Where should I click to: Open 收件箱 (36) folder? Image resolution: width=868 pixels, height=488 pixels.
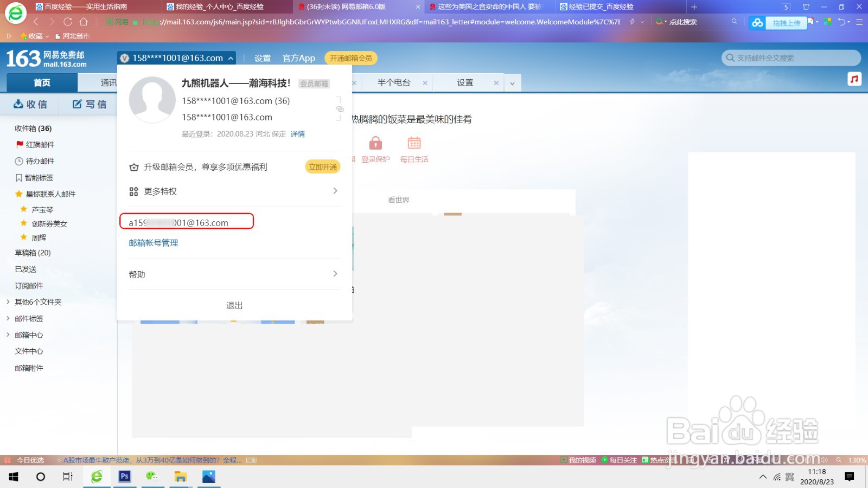coord(33,129)
